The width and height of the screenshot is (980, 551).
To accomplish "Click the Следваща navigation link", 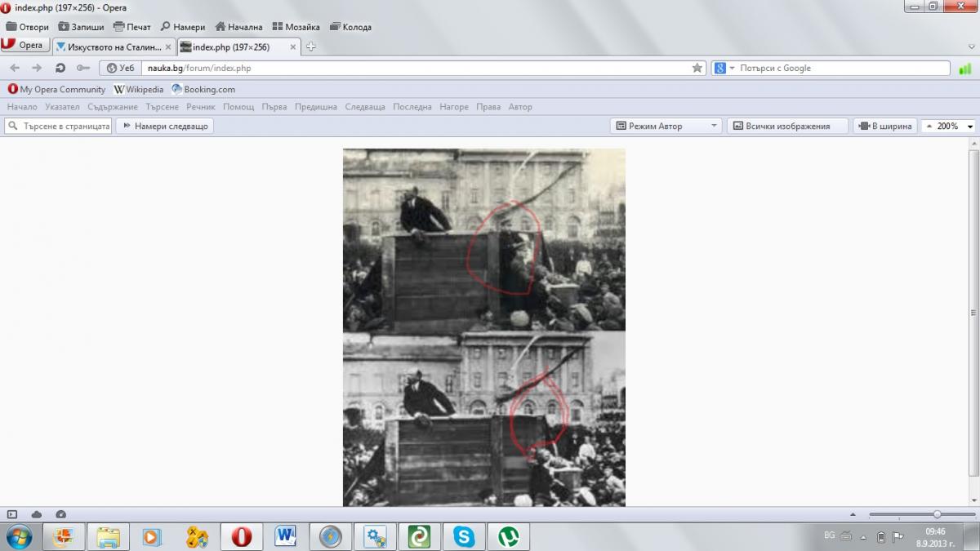I will [x=365, y=107].
